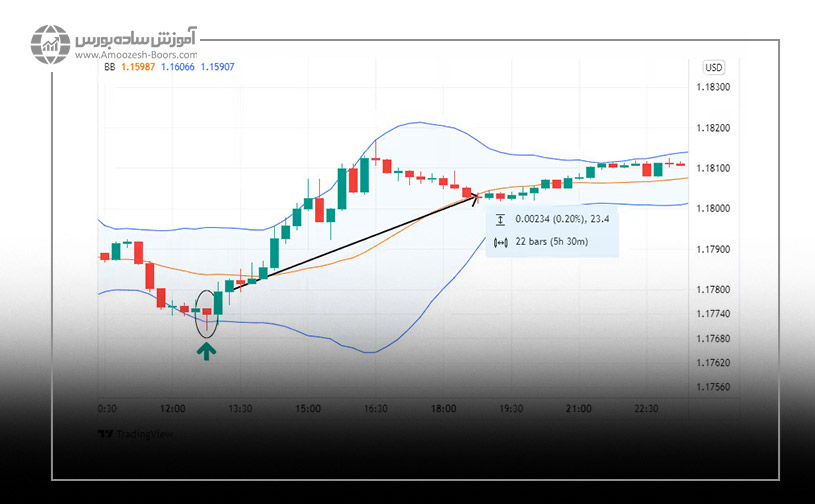The height and width of the screenshot is (504, 815).
Task: Open the USD currency selector
Action: [713, 68]
